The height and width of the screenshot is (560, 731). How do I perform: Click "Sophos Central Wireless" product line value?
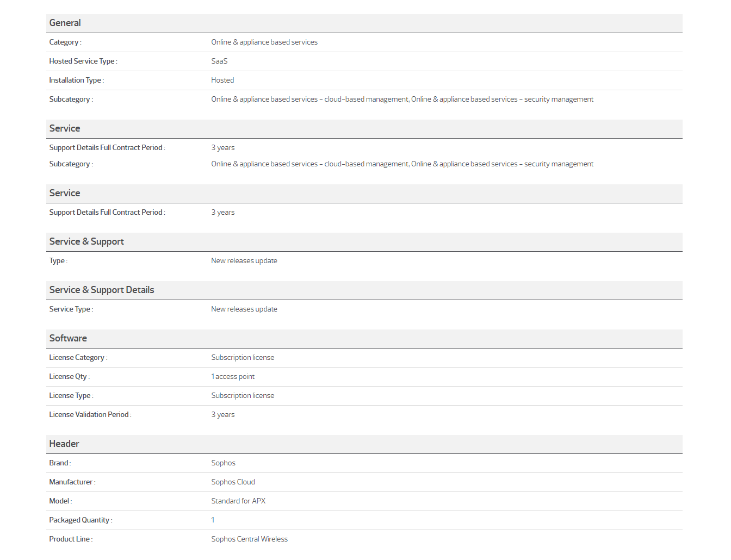pos(249,539)
